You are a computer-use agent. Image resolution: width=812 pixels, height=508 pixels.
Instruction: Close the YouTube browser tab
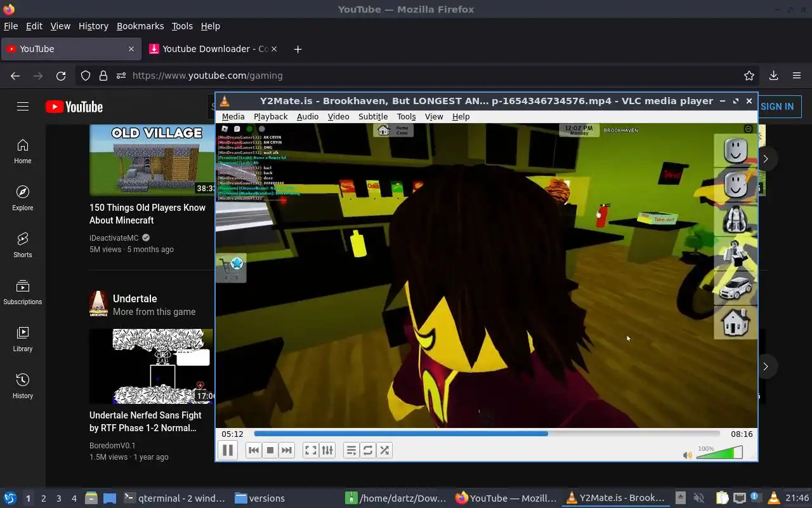tap(131, 49)
